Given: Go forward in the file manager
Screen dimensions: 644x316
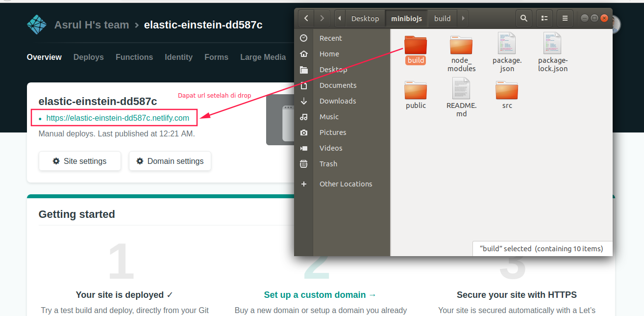Looking at the screenshot, I should click(322, 19).
